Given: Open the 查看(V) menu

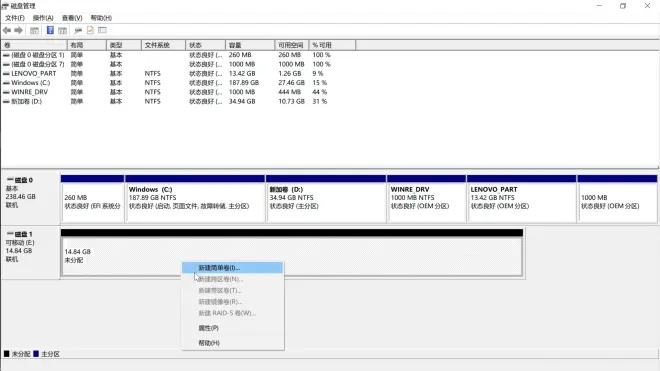Looking at the screenshot, I should pos(72,18).
